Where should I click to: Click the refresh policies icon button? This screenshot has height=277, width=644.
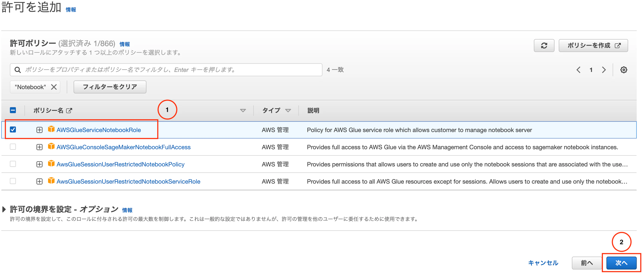[544, 46]
